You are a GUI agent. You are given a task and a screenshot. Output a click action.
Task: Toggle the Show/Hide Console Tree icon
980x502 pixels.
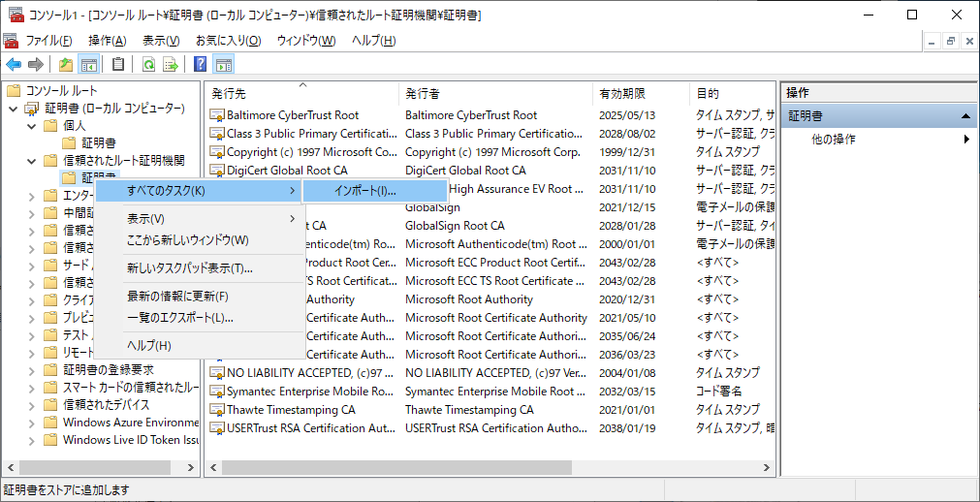point(89,64)
